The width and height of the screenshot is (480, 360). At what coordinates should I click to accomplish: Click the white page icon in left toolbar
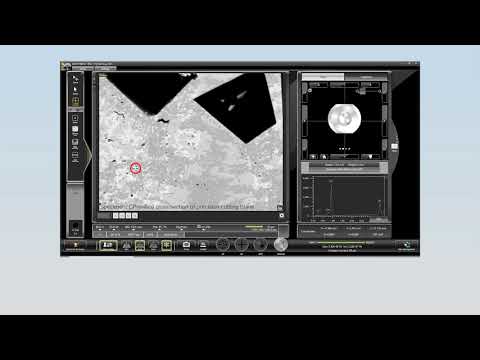coord(75,129)
